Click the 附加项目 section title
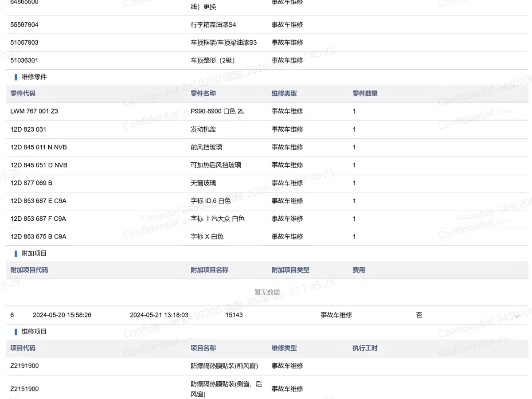This screenshot has width=532, height=399. (x=34, y=254)
